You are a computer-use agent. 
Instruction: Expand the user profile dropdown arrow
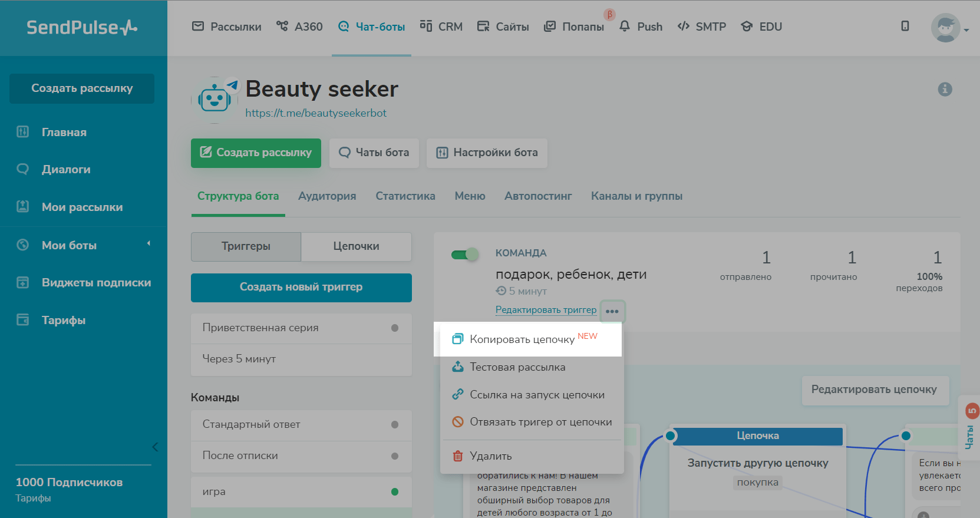(x=966, y=30)
